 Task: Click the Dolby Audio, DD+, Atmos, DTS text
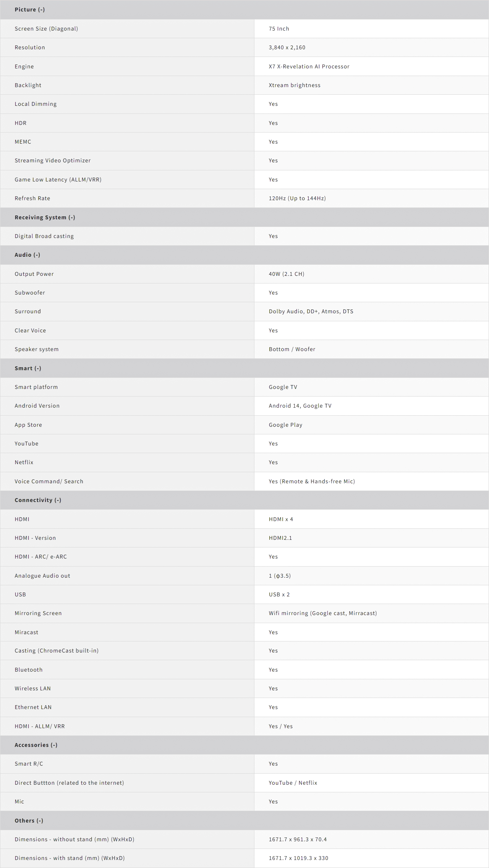(311, 311)
